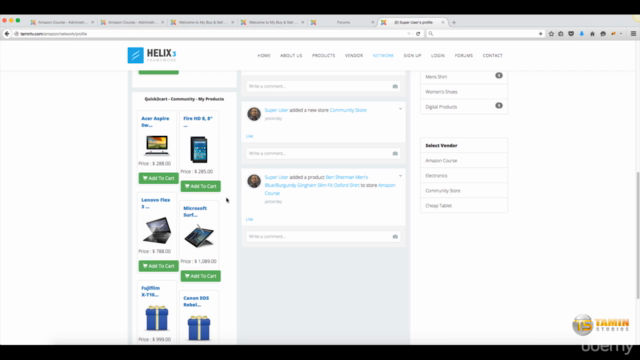640x360 pixels.
Task: Click comment field under Community Store post
Action: (323, 153)
